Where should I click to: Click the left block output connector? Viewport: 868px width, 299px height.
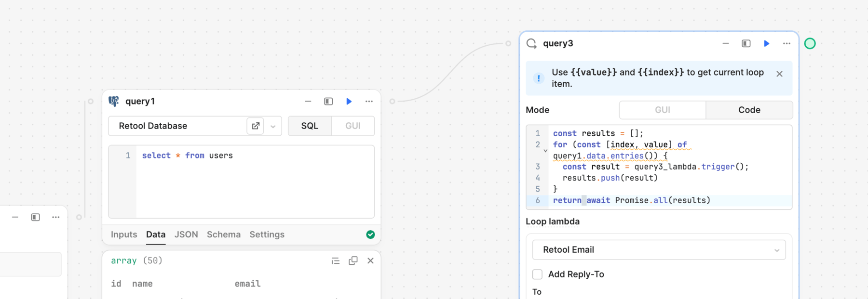pos(79,217)
